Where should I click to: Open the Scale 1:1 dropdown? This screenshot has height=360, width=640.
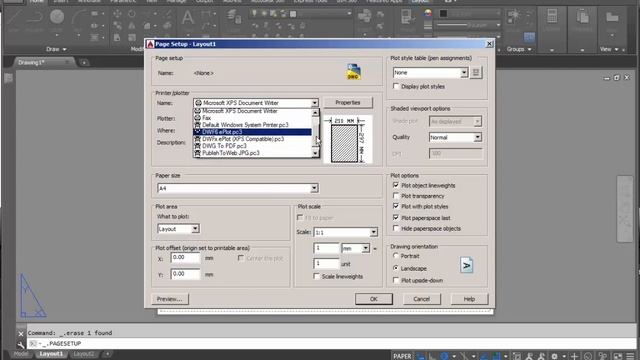(373, 232)
